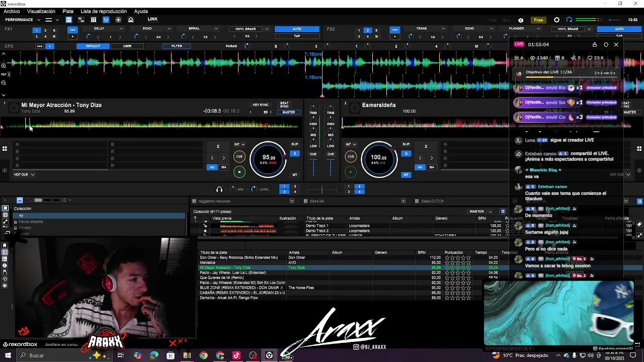Image resolution: width=644 pixels, height=362 pixels.
Task: Open deck 1 INT dropdown
Action: 239,145
